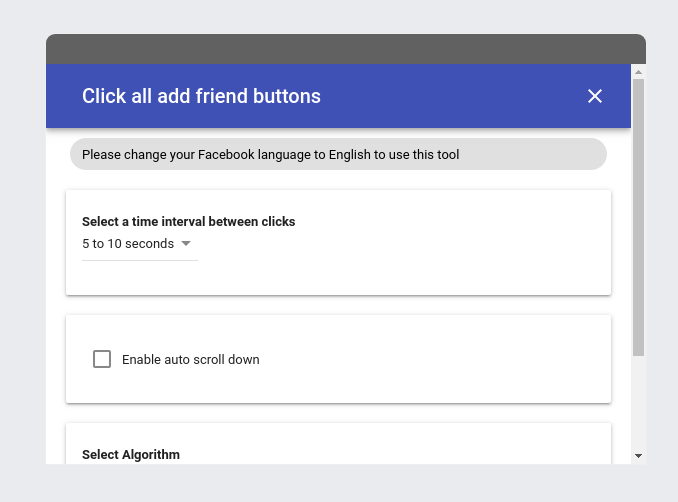Image resolution: width=678 pixels, height=502 pixels.
Task: Close the add friend buttons dialog
Action: (x=595, y=96)
